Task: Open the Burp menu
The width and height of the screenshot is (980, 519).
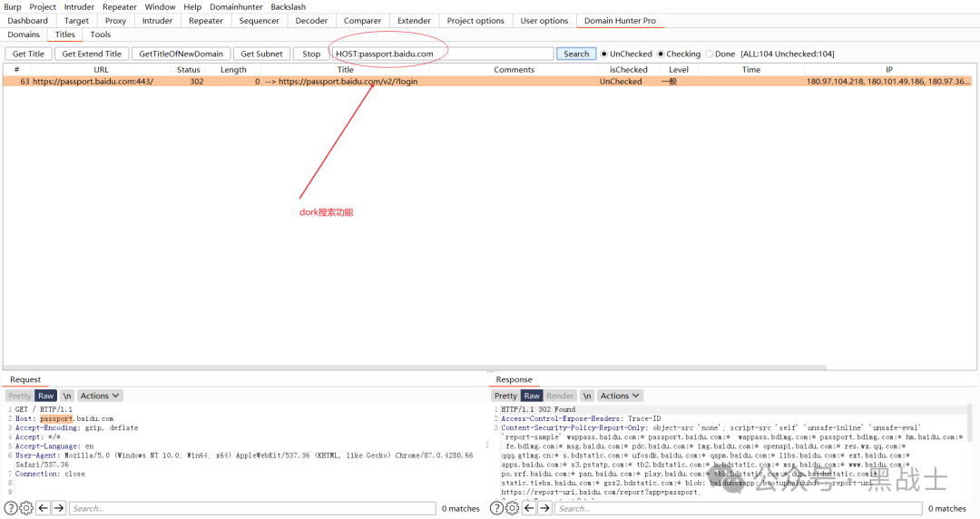Action: [x=13, y=7]
